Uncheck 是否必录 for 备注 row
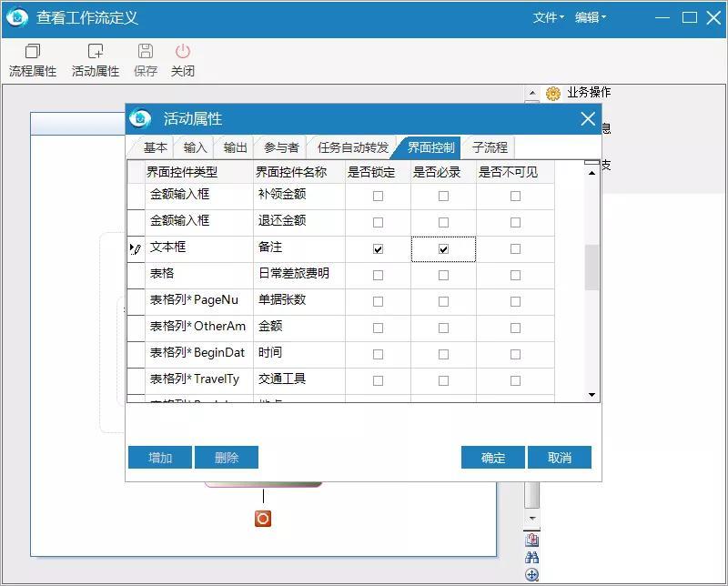Image resolution: width=728 pixels, height=586 pixels. pos(443,249)
